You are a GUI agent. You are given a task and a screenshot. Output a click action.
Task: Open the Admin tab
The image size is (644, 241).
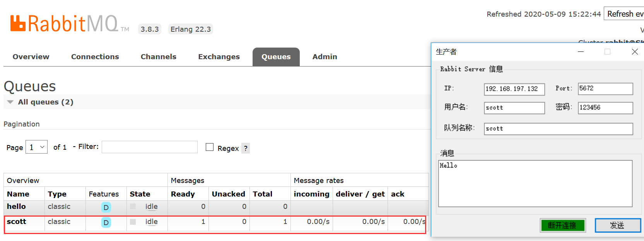click(x=325, y=56)
